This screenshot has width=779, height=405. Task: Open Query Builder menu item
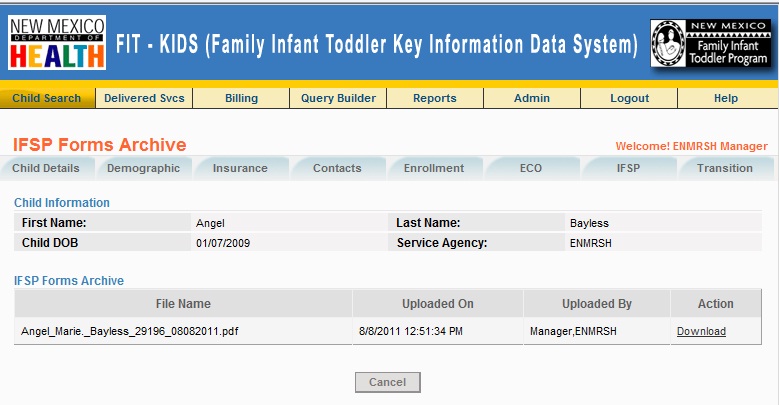pos(338,98)
